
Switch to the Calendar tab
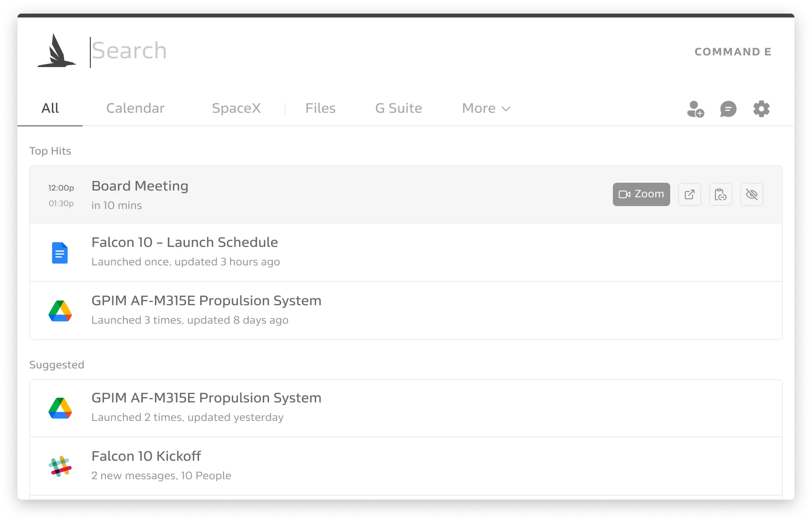135,108
